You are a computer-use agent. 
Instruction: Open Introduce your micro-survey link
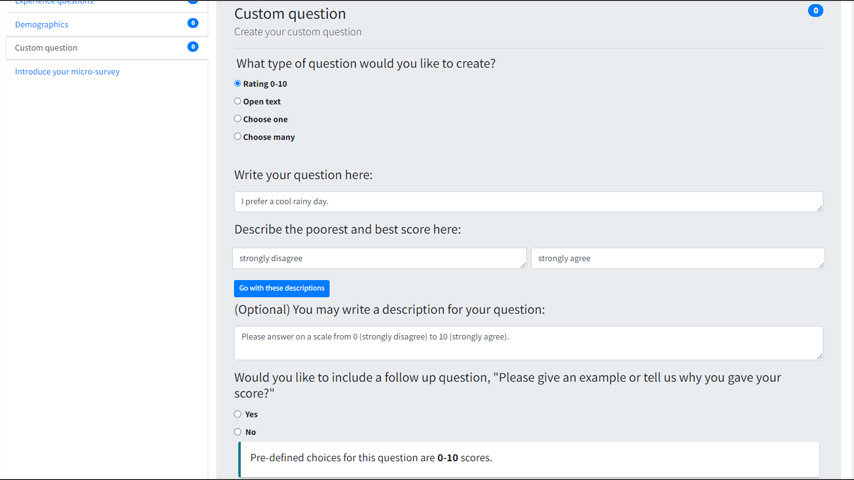tap(67, 71)
